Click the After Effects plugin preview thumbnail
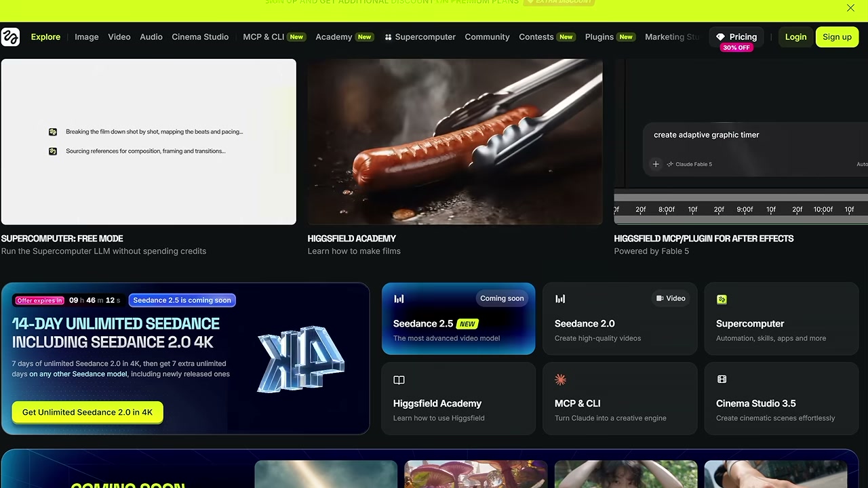Viewport: 868px width, 488px height. [741, 142]
